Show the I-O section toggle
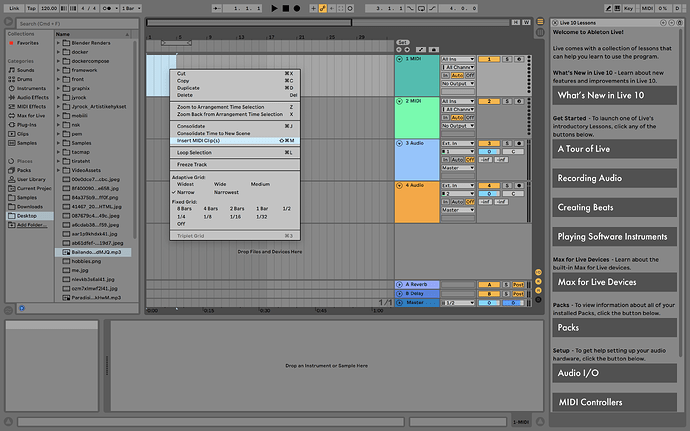690x431 pixels. click(538, 273)
